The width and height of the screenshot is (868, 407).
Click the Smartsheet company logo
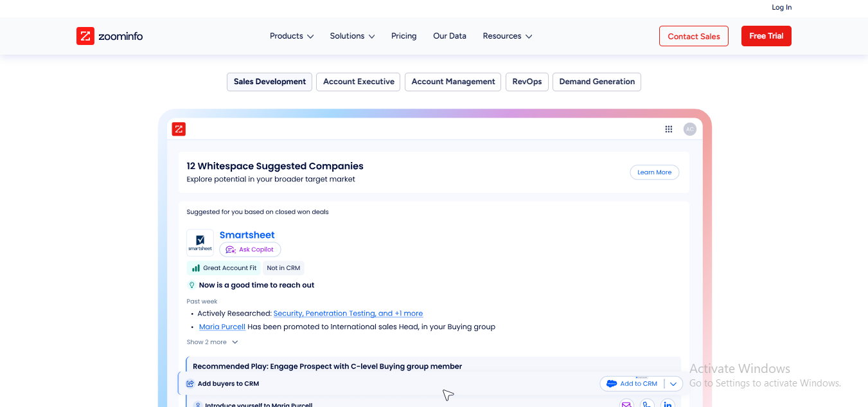pos(200,242)
